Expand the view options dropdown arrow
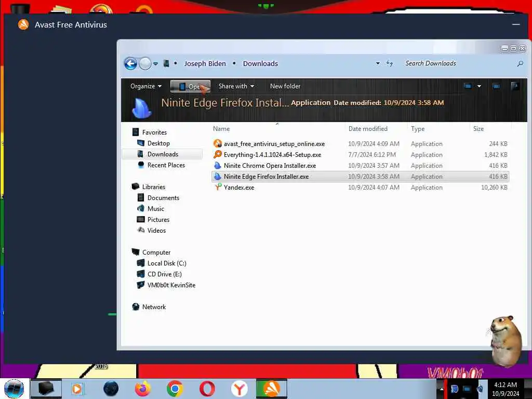The image size is (532, 399). tap(479, 86)
